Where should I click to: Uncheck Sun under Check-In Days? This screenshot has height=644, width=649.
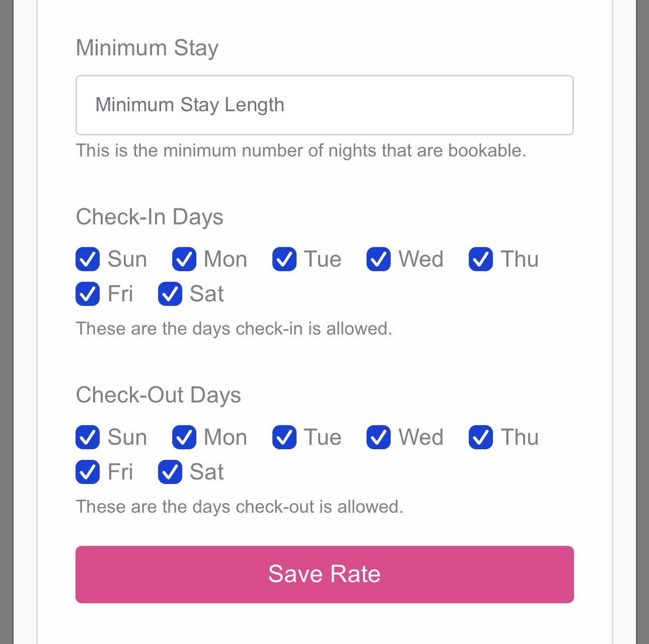click(88, 260)
